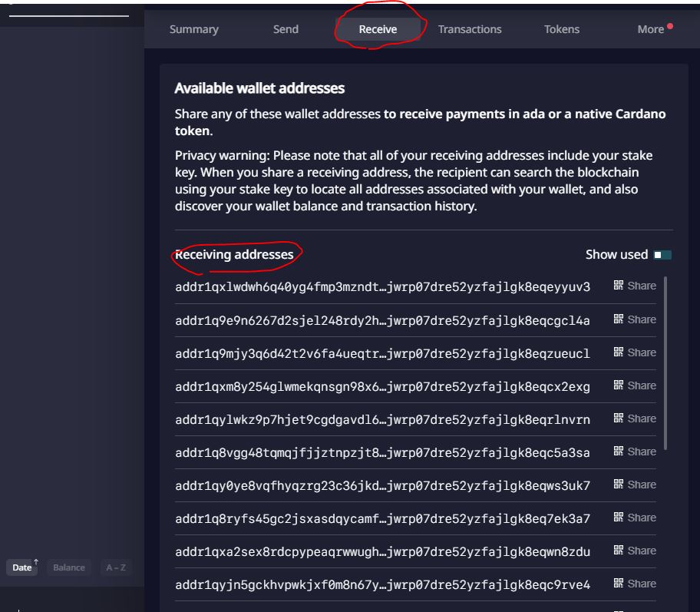This screenshot has height=612, width=700.
Task: Select address addr1q8vgg48tqmqjfjjztnpzjt8
Action: (x=382, y=453)
